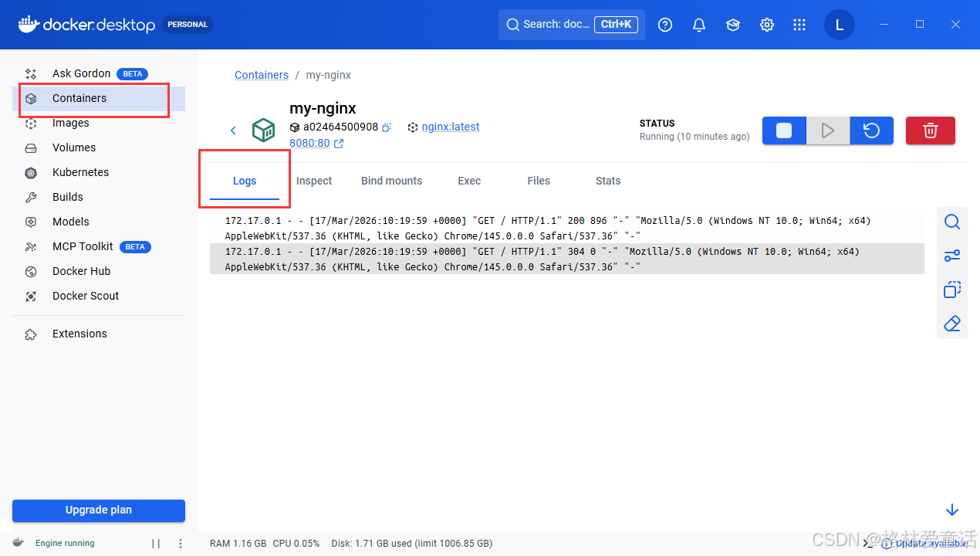
Task: Click the Docker whale icon in status bar
Action: pyautogui.click(x=19, y=543)
